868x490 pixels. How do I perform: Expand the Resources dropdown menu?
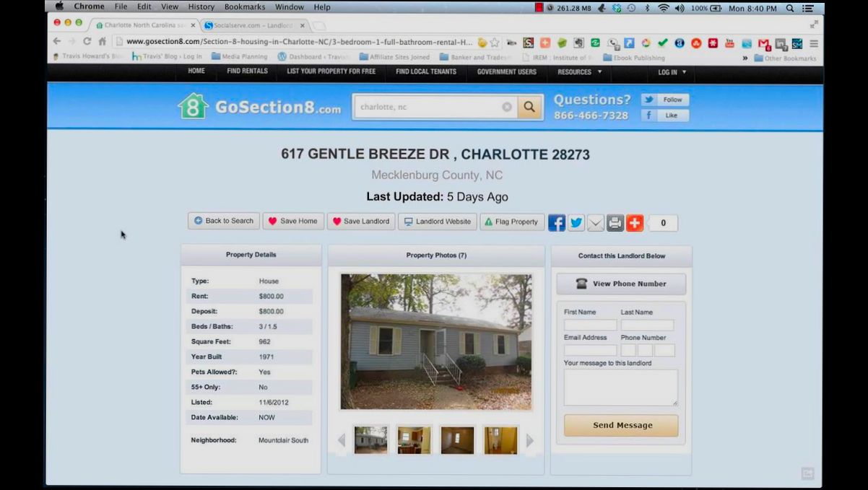coord(579,72)
